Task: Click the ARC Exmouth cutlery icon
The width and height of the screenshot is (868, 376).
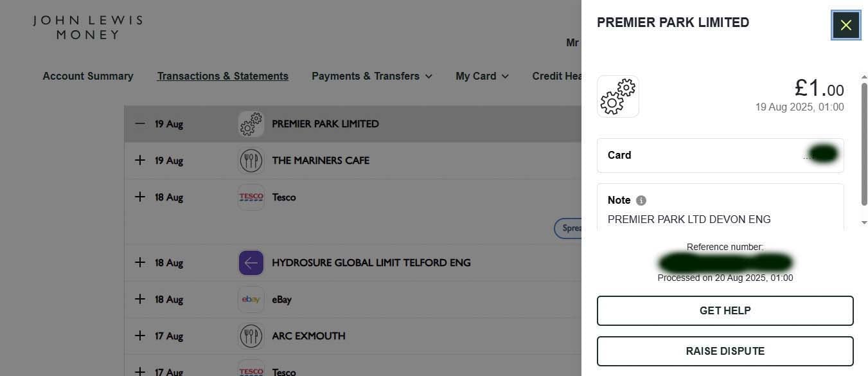Action: [x=251, y=336]
